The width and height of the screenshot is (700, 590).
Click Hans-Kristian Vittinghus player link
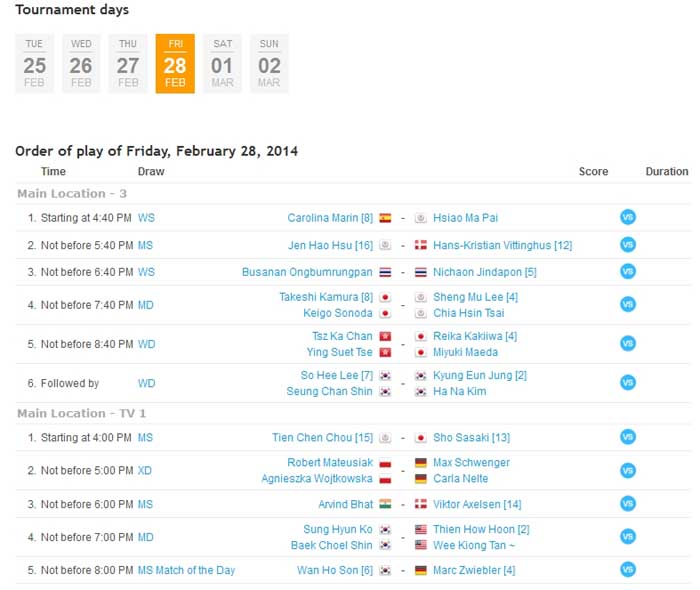coord(502,245)
